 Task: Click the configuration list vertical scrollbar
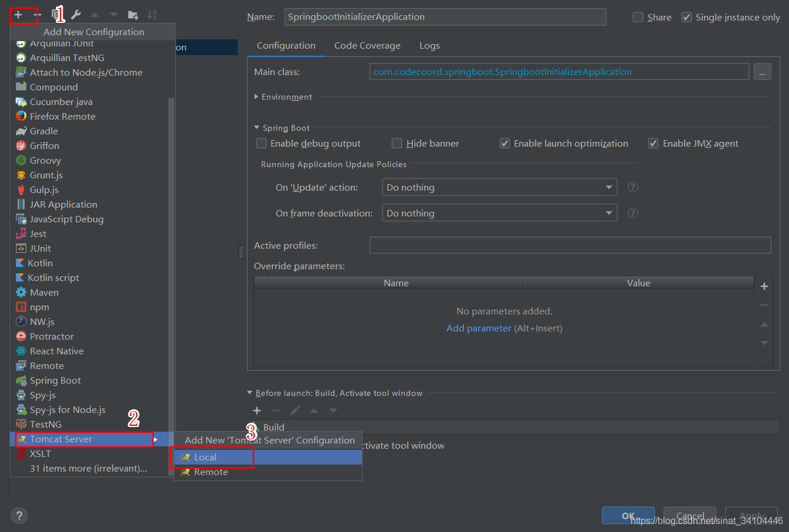(x=171, y=264)
